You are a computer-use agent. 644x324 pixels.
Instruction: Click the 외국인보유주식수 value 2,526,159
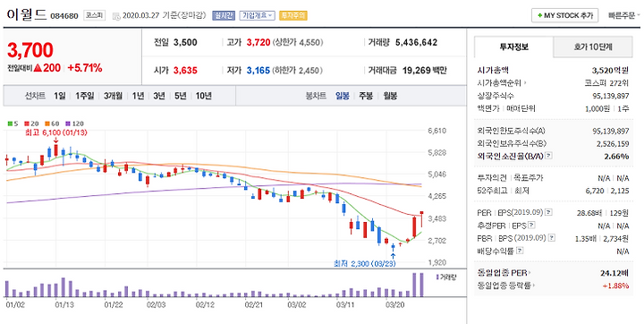pos(613,143)
